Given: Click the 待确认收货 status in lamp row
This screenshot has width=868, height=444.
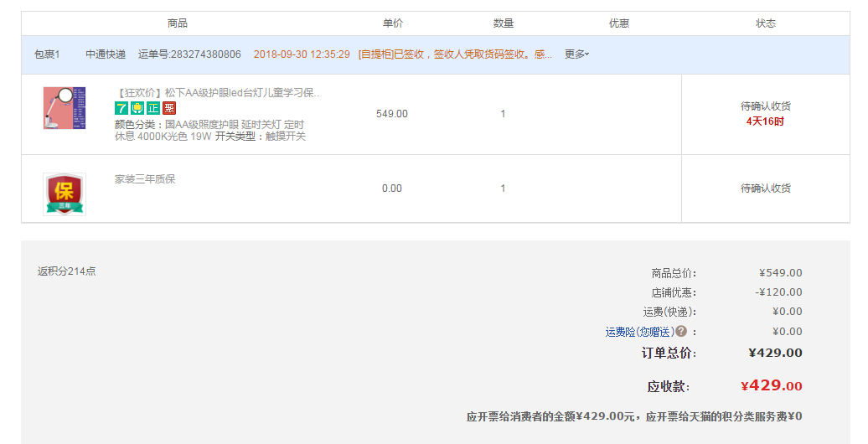Looking at the screenshot, I should (766, 106).
